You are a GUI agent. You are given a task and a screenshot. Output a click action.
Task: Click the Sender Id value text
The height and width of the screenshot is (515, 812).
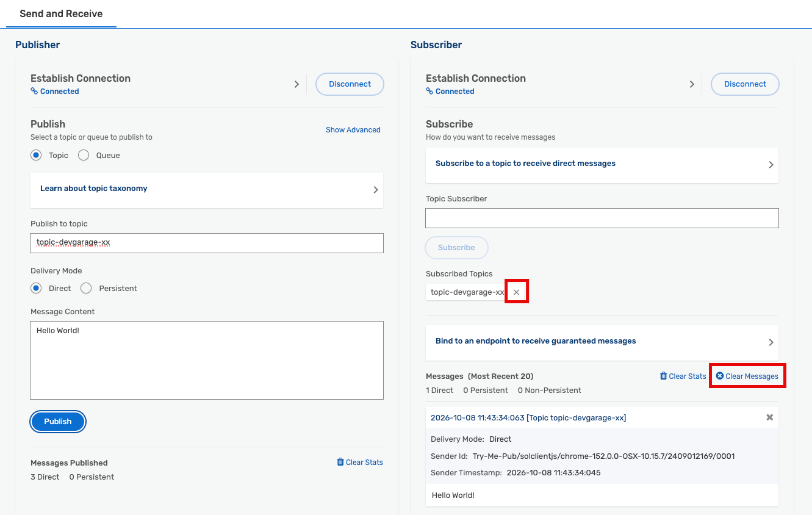pyautogui.click(x=603, y=456)
